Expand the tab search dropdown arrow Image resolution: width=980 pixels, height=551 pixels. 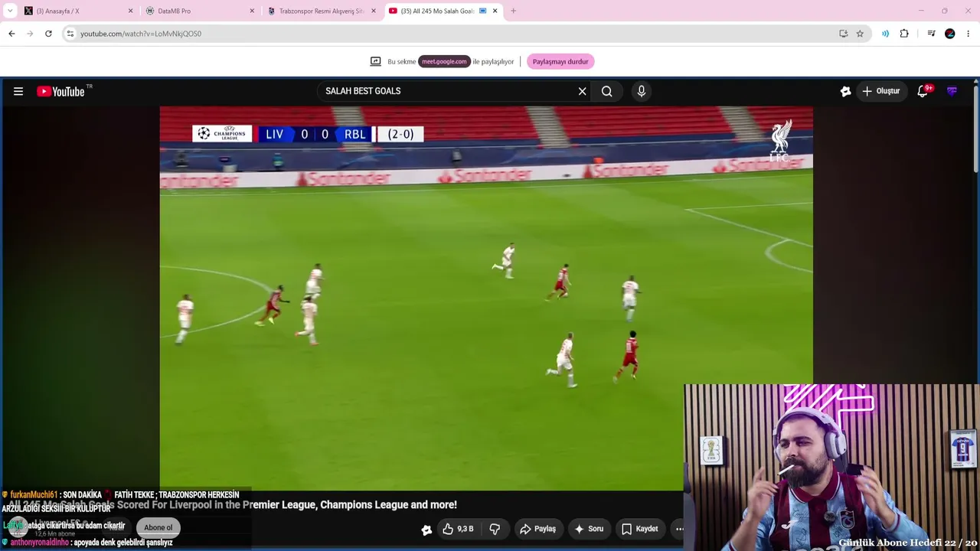(x=9, y=11)
